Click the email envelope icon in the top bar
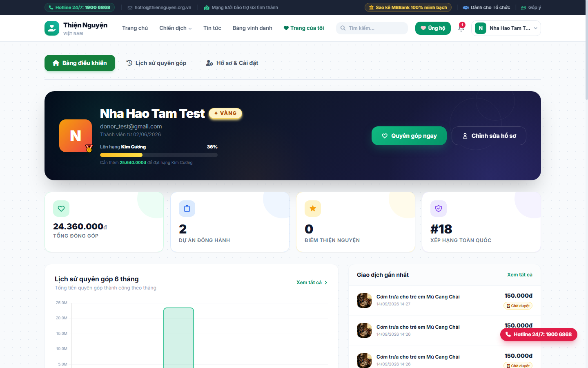The image size is (588, 368). 130,7
